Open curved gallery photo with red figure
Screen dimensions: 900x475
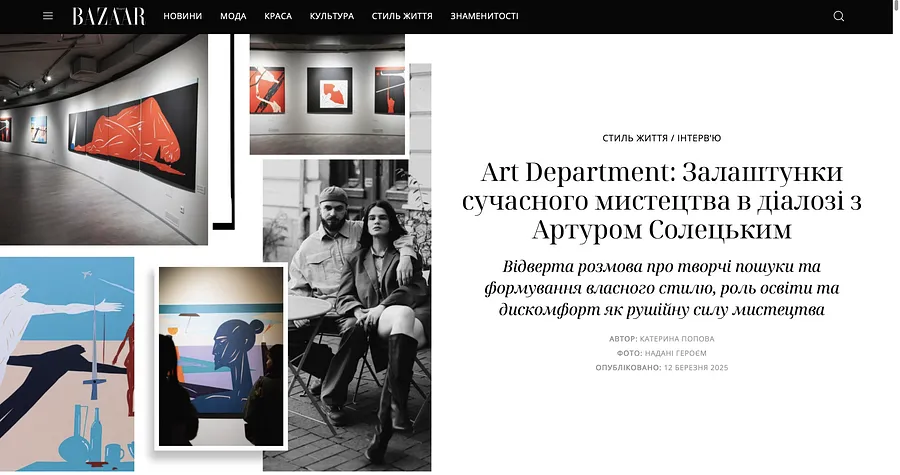104,139
